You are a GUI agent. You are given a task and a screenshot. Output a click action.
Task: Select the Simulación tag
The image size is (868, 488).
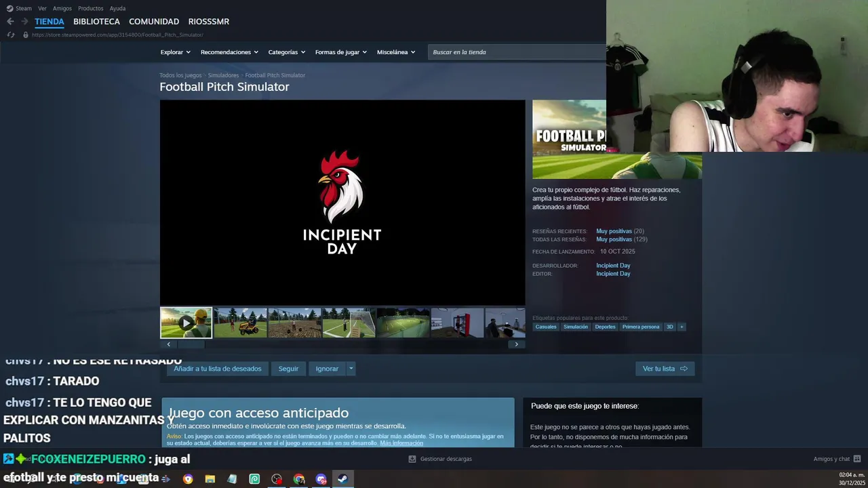tap(576, 327)
